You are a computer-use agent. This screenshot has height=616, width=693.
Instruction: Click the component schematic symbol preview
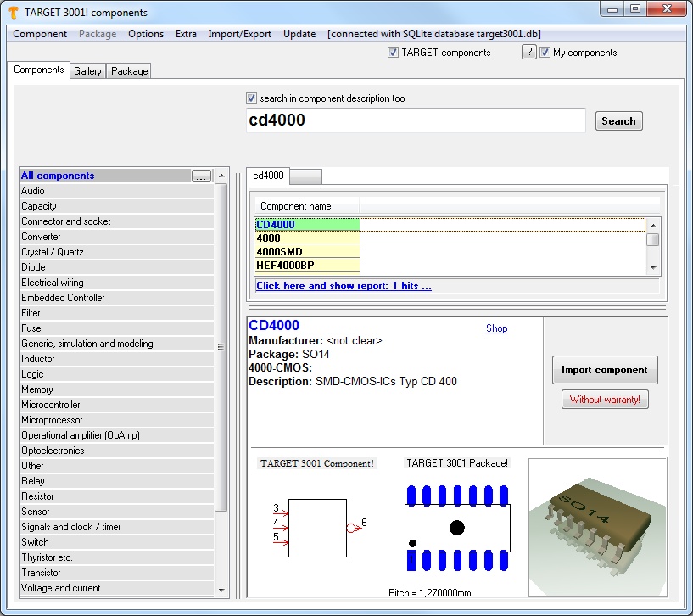click(317, 528)
